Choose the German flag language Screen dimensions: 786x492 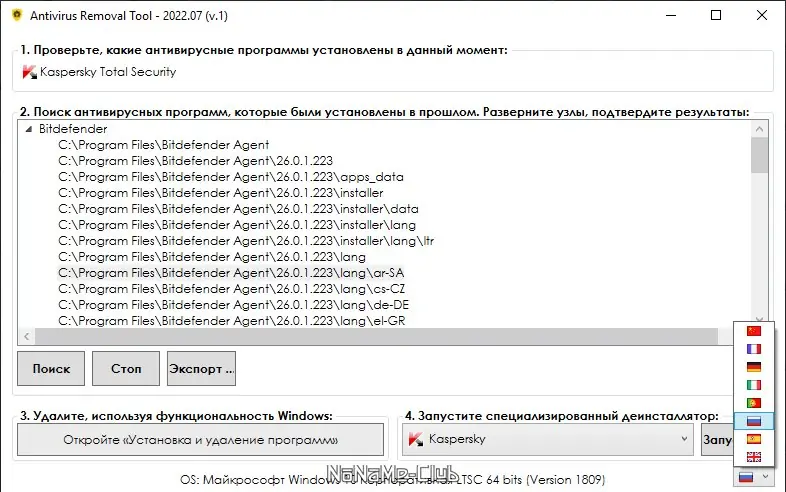click(754, 367)
